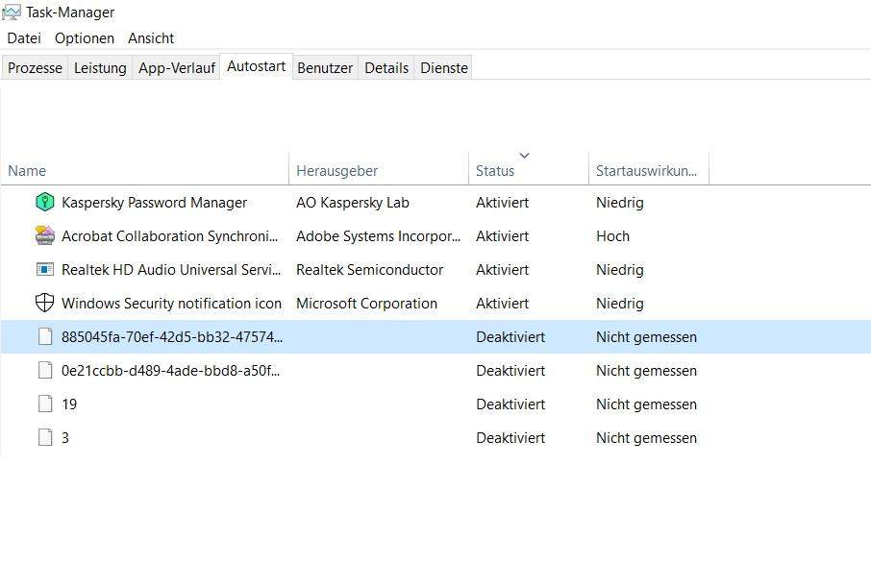The image size is (871, 588).
Task: Click Deaktiviert status of 885045fa row
Action: pos(510,336)
